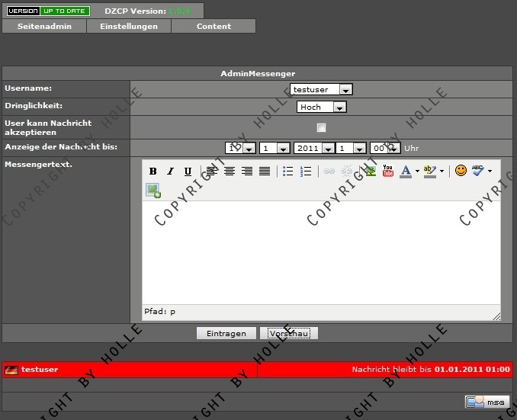517x420 pixels.
Task: Align messenger text left
Action: tap(212, 171)
